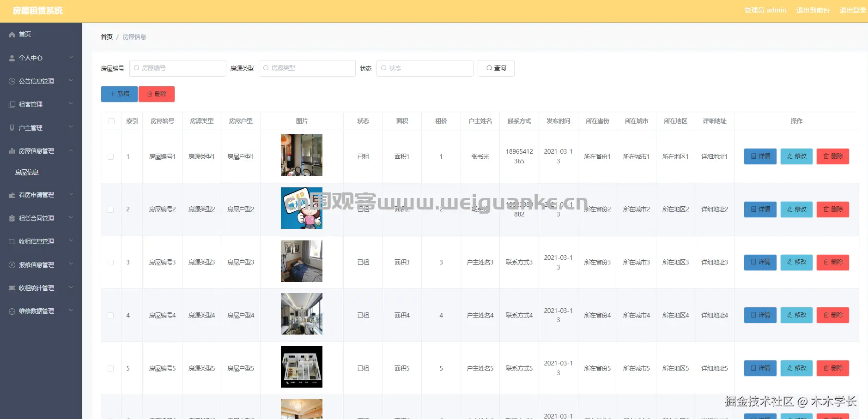This screenshot has width=868, height=419.
Task: Click the search icon in 状态 field
Action: point(383,68)
